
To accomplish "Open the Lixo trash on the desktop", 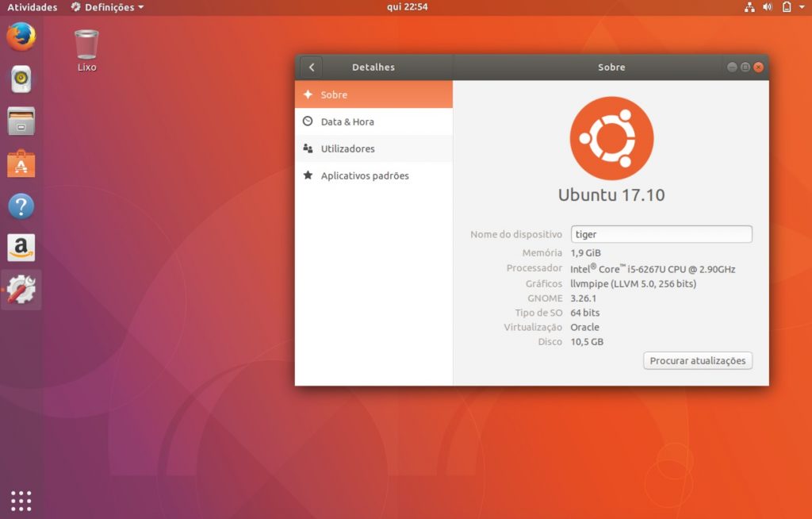I will 85,44.
